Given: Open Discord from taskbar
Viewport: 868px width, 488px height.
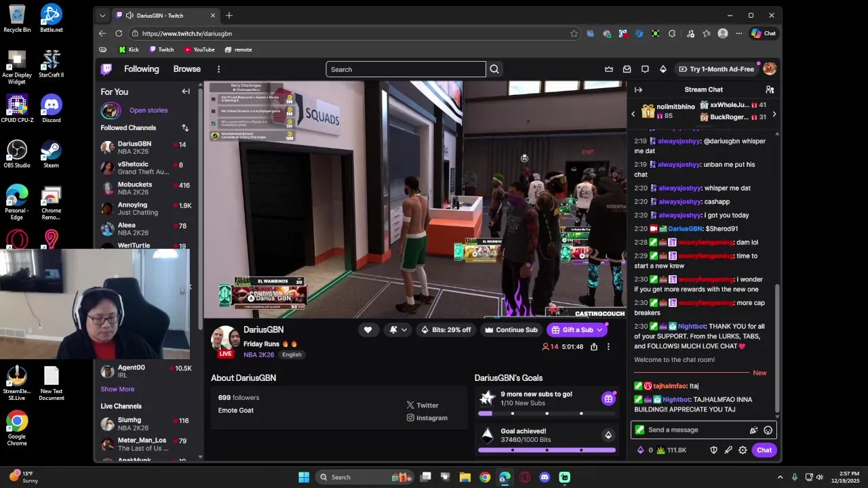Looking at the screenshot, I should coord(545,477).
